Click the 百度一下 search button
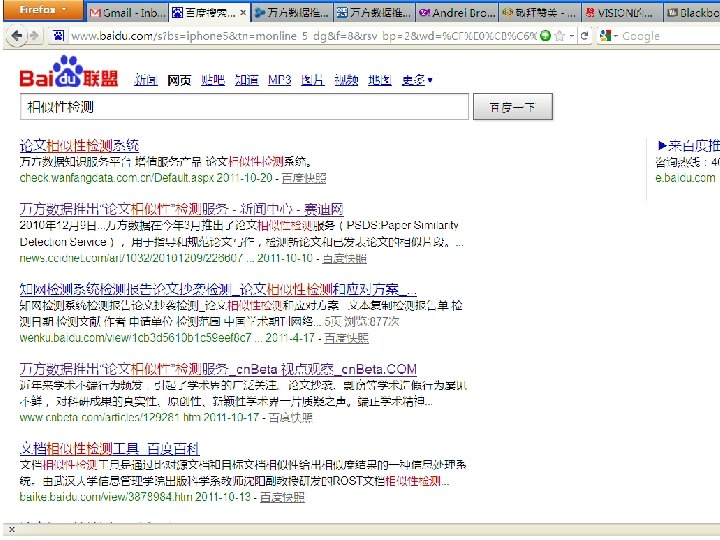720x540 pixels. point(512,107)
